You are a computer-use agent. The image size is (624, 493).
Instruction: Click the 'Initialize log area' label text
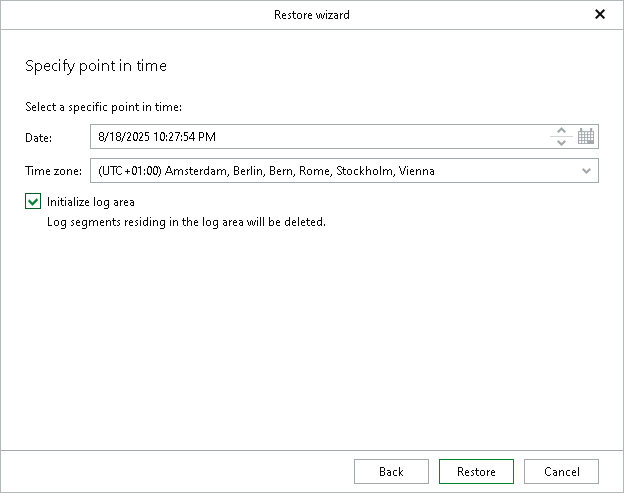click(x=90, y=202)
